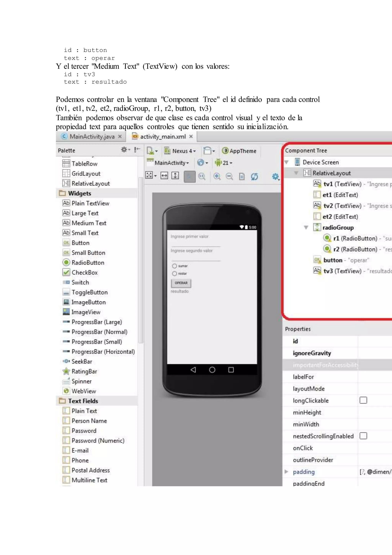Select tv1 (TextView) in Component Tree

click(x=352, y=184)
